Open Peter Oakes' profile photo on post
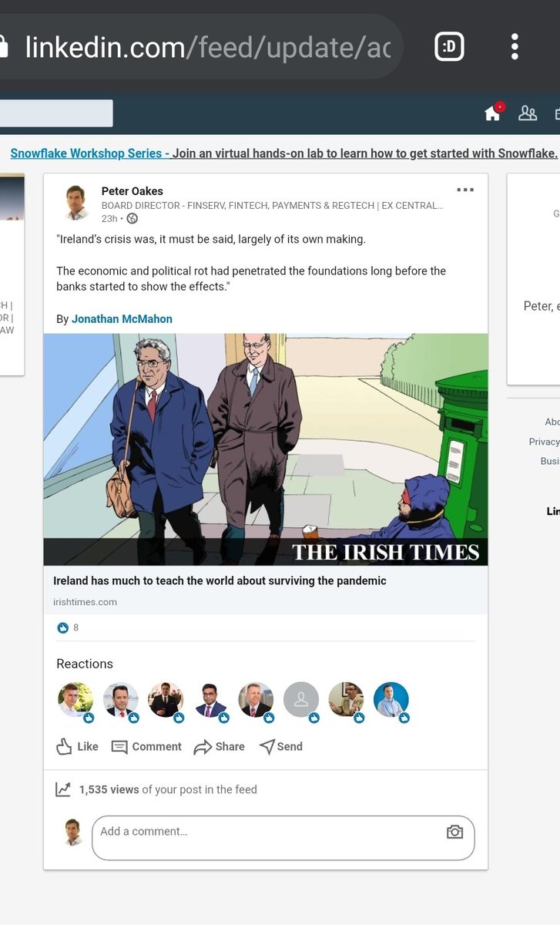The width and height of the screenshot is (560, 925). coord(75,203)
